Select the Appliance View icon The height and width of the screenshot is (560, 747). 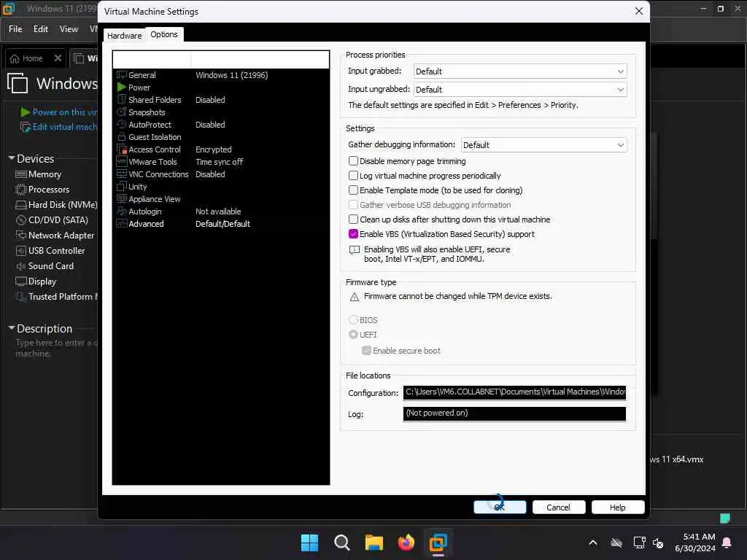click(x=122, y=198)
